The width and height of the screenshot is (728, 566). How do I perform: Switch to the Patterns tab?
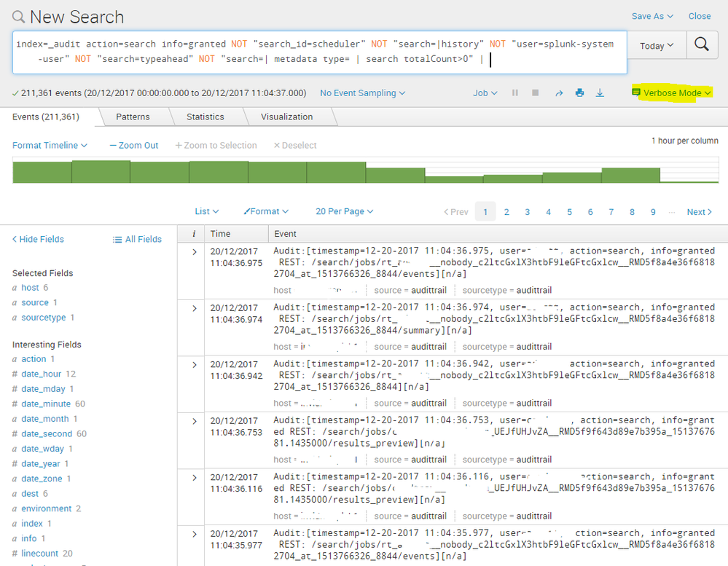133,117
